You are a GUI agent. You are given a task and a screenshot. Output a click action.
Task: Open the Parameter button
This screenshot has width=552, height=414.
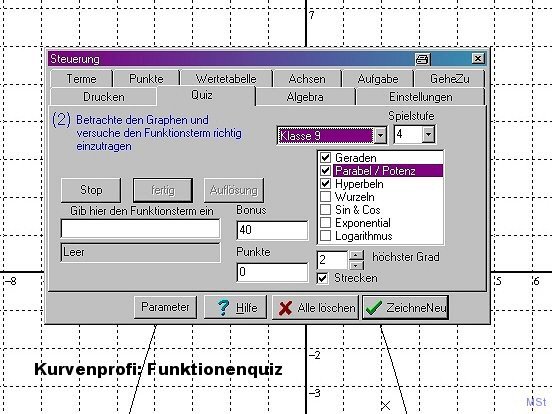tap(165, 307)
